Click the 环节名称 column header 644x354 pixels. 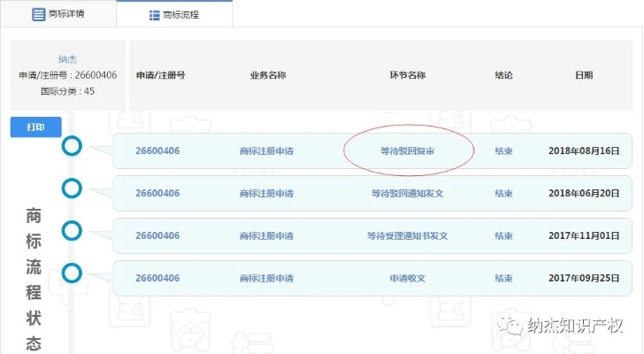point(407,76)
